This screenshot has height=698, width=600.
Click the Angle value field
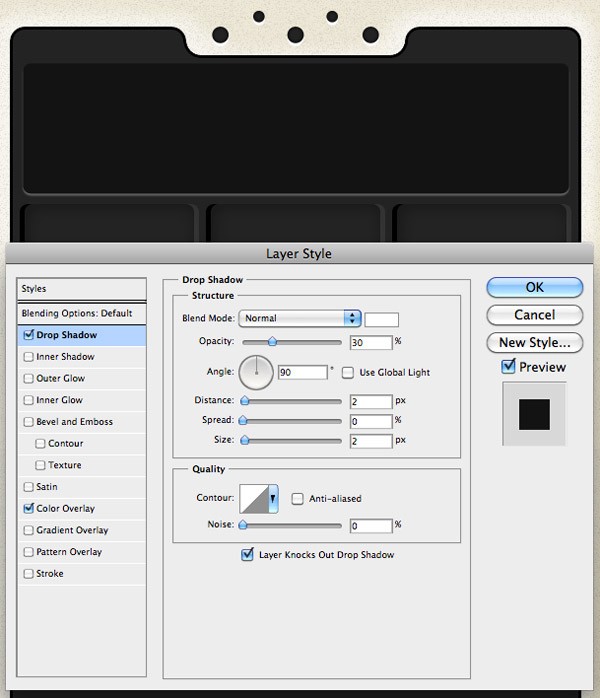coord(303,372)
